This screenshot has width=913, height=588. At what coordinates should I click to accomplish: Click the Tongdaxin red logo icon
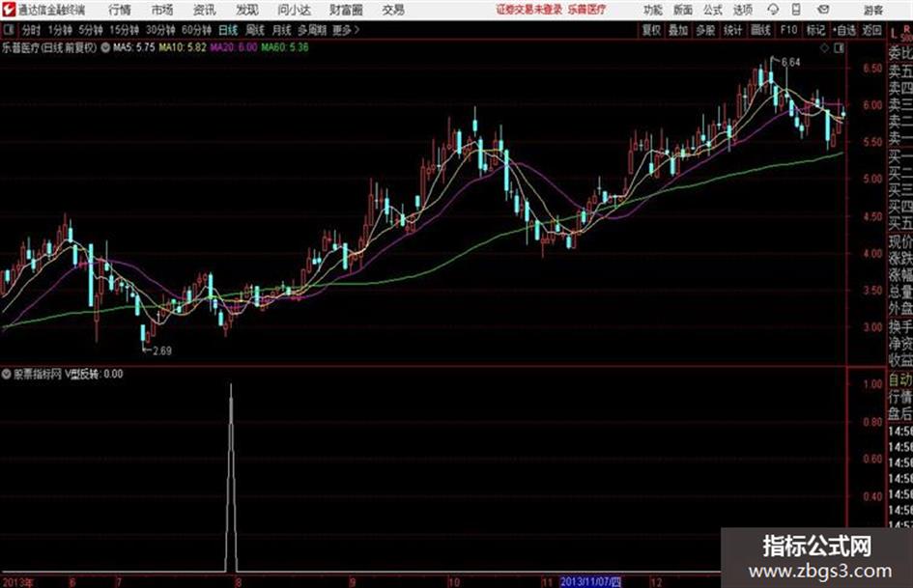9,10
